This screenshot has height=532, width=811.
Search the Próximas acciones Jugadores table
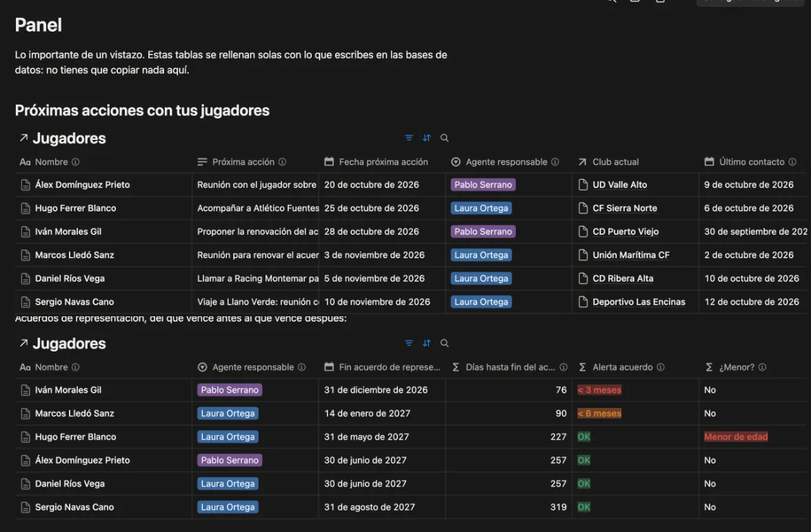444,138
